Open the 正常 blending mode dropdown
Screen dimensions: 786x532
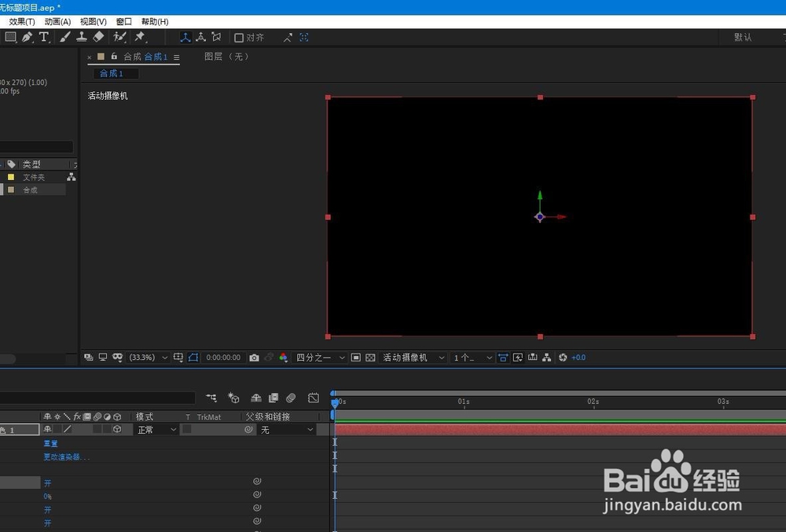[156, 430]
